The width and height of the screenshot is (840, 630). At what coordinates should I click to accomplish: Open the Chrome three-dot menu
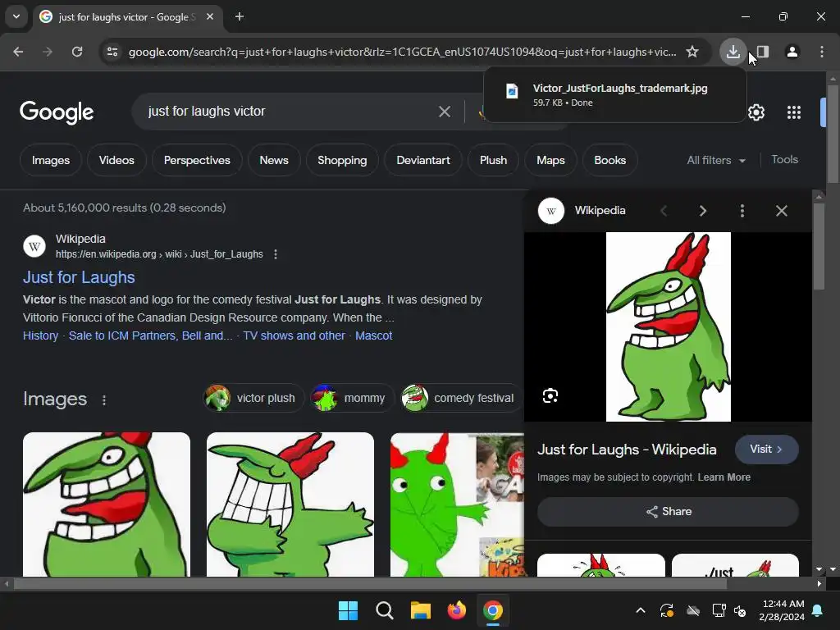pyautogui.click(x=822, y=52)
